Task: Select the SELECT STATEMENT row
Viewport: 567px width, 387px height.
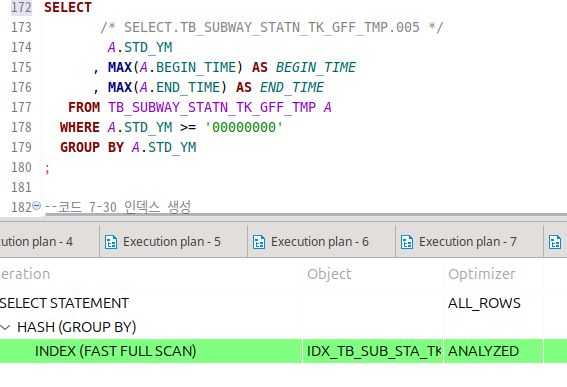Action: point(284,303)
